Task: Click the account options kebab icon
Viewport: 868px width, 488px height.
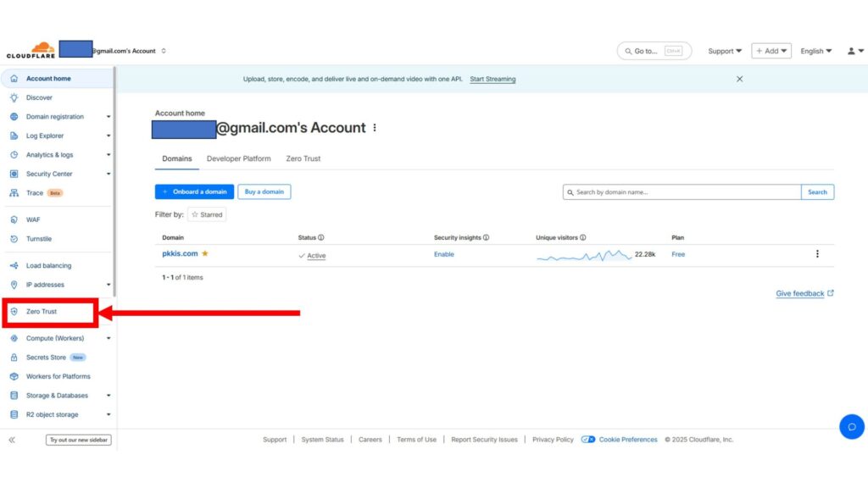Action: [x=375, y=128]
